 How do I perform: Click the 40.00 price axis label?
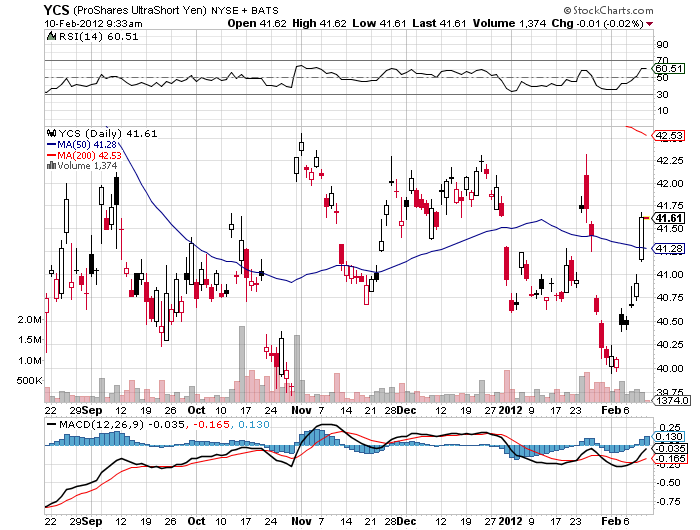(x=670, y=368)
